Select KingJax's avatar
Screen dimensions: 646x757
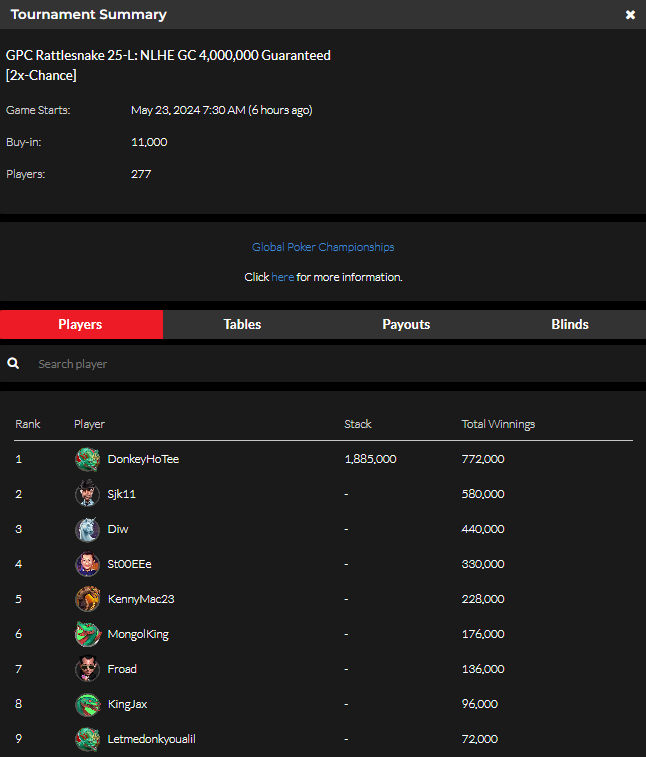pyautogui.click(x=87, y=704)
